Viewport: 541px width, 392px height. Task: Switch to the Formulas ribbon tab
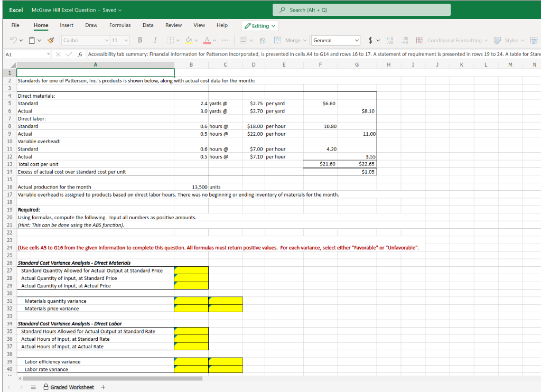(120, 25)
